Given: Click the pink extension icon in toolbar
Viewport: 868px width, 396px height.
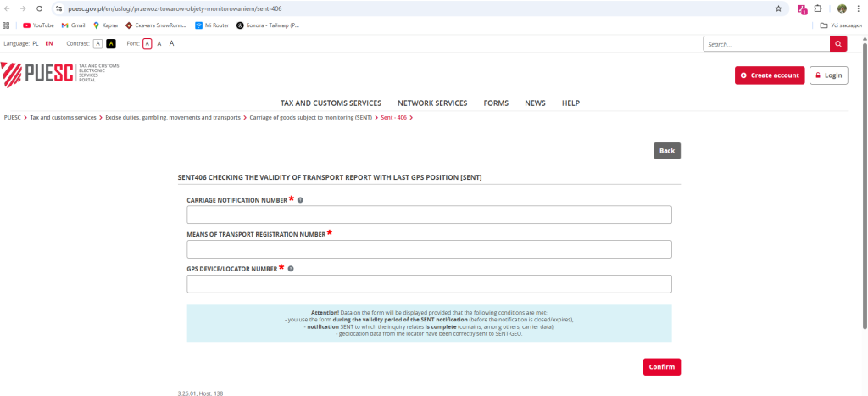Looking at the screenshot, I should [802, 8].
